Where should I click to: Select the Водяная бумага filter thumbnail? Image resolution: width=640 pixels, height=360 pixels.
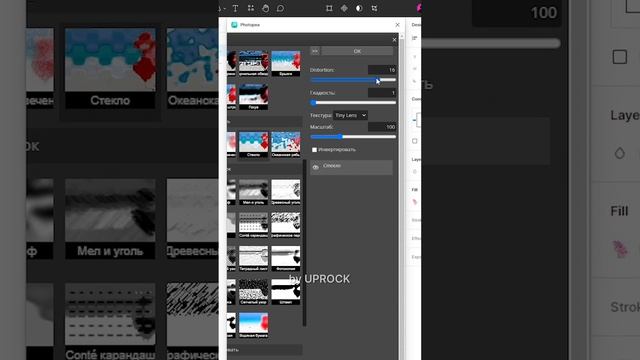click(253, 325)
